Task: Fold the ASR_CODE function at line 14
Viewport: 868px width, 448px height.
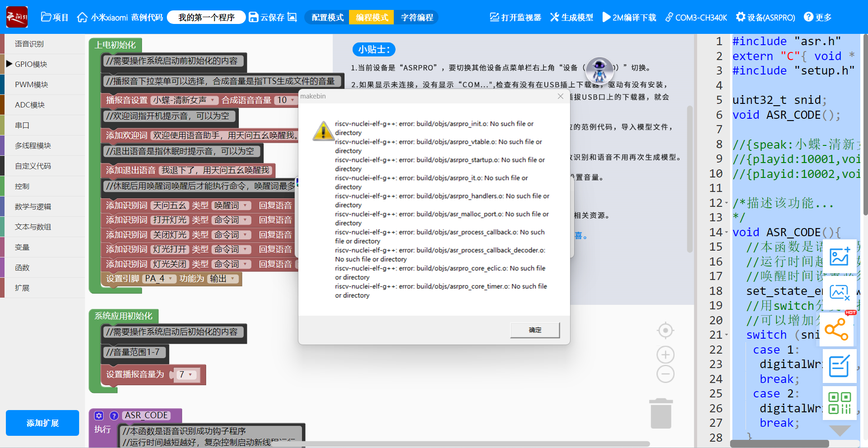Action: pyautogui.click(x=726, y=233)
